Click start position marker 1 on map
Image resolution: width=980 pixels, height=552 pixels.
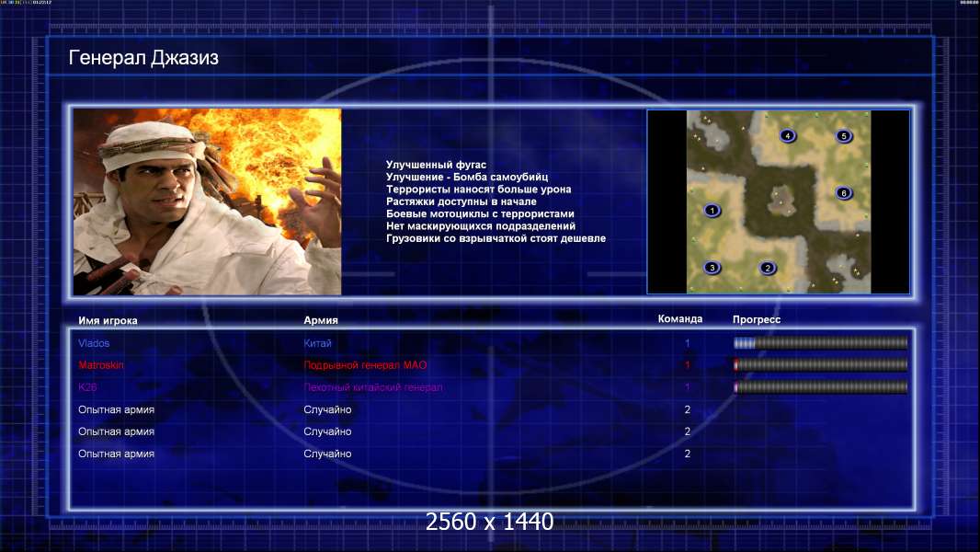(712, 211)
